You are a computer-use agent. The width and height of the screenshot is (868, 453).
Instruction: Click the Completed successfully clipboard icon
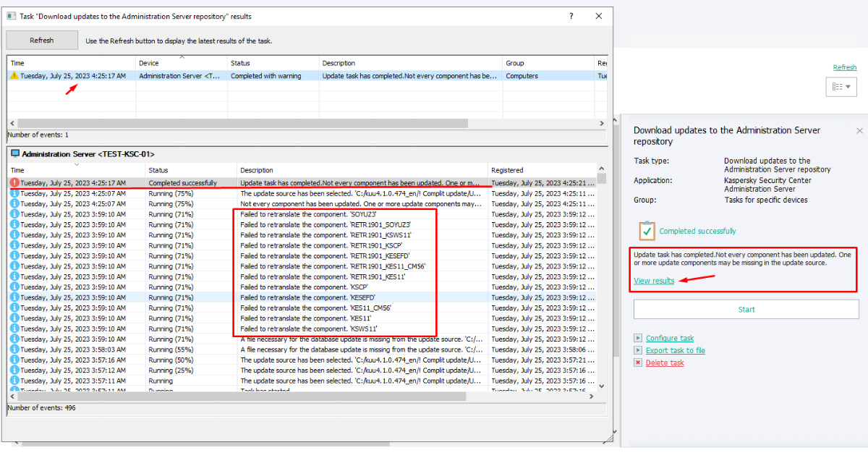coord(647,231)
